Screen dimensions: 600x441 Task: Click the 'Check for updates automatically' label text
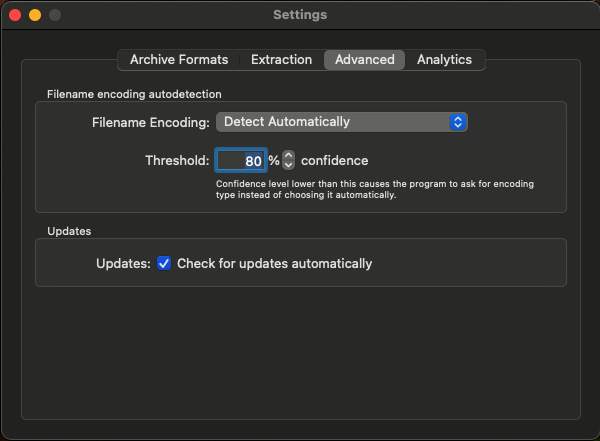coord(274,264)
